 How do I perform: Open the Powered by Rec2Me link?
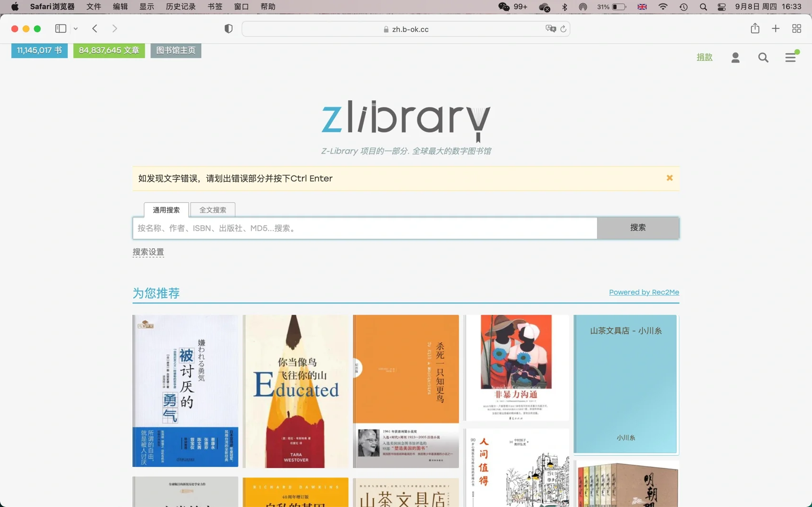pos(644,292)
